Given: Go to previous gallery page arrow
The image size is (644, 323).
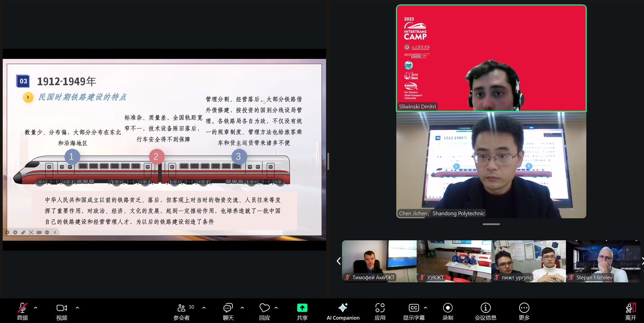Looking at the screenshot, I should (x=338, y=261).
